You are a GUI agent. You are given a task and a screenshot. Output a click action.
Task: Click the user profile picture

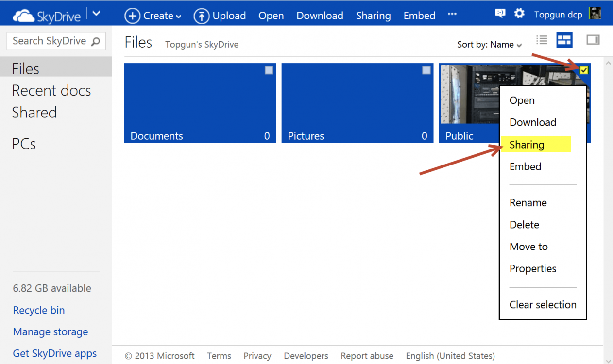point(595,13)
